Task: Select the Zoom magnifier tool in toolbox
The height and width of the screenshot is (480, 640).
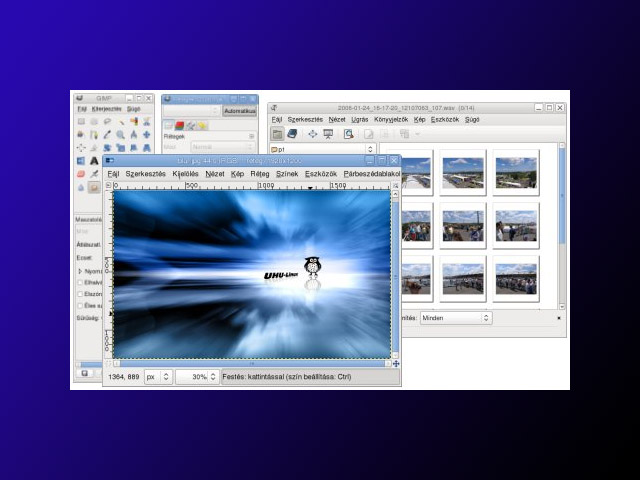Action: (x=120, y=134)
